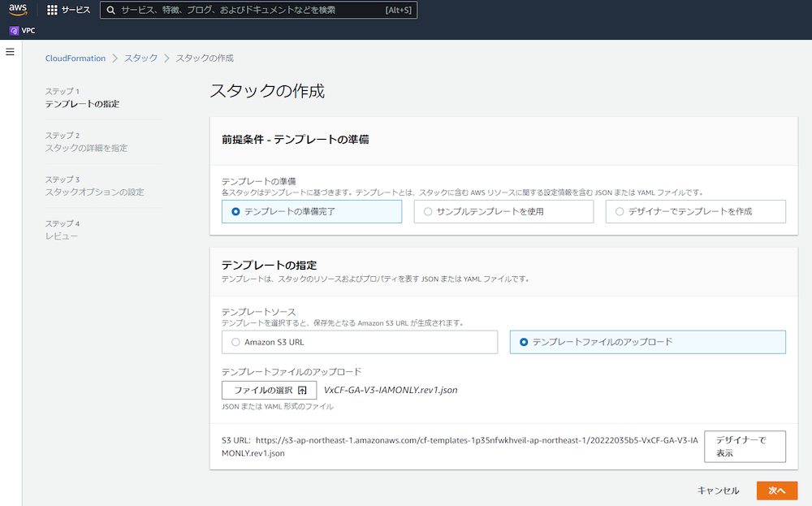812x506 pixels.
Task: Select テンプレートの準備完了 radio option
Action: click(236, 211)
